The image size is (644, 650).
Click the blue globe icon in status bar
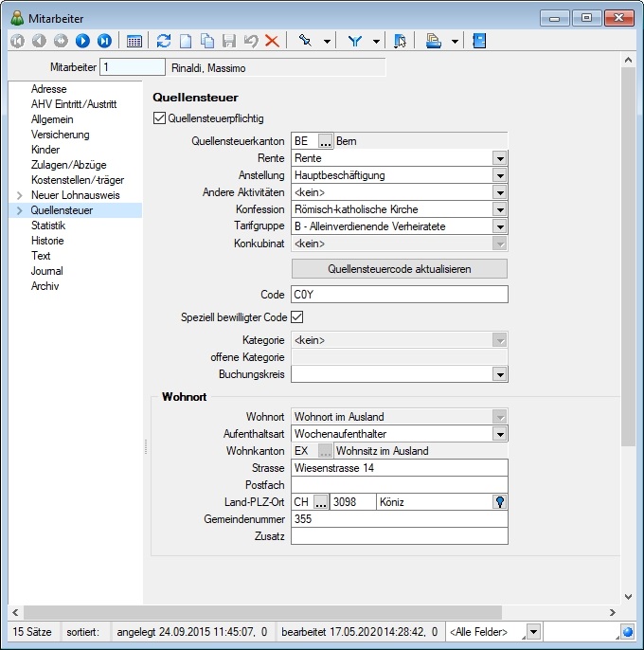[x=628, y=632]
